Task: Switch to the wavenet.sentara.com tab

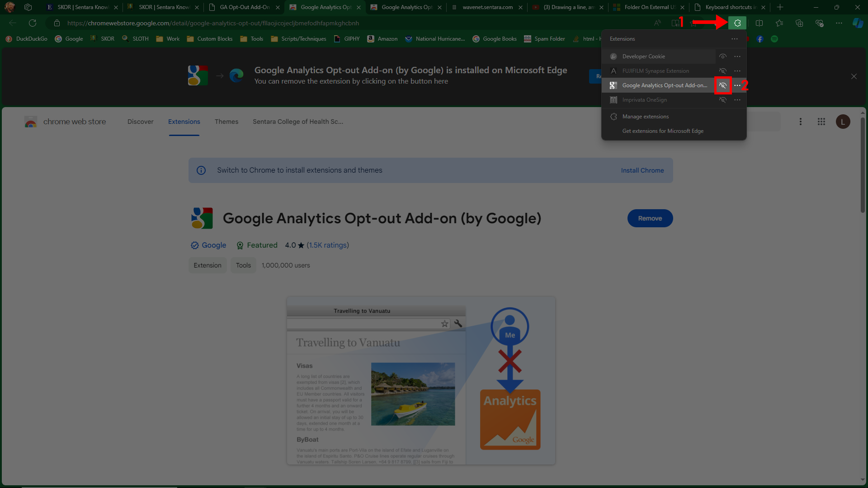Action: pyautogui.click(x=486, y=7)
